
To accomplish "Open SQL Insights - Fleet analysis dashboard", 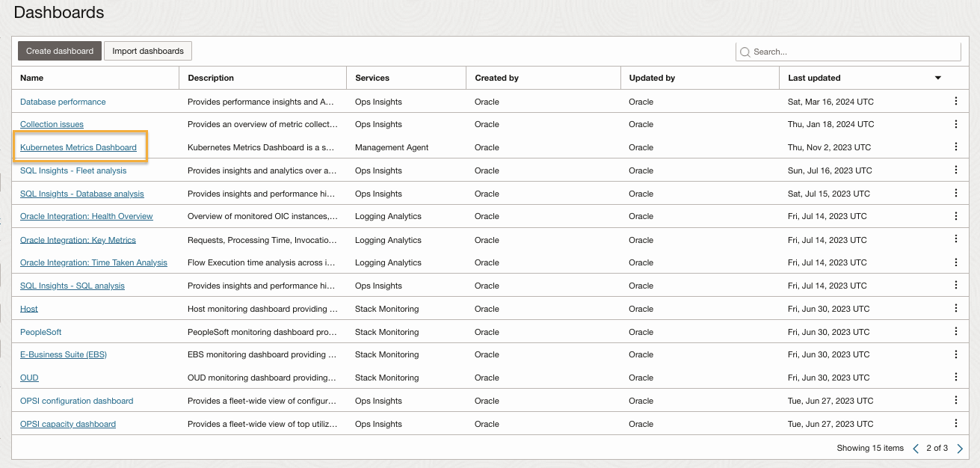I will click(73, 170).
